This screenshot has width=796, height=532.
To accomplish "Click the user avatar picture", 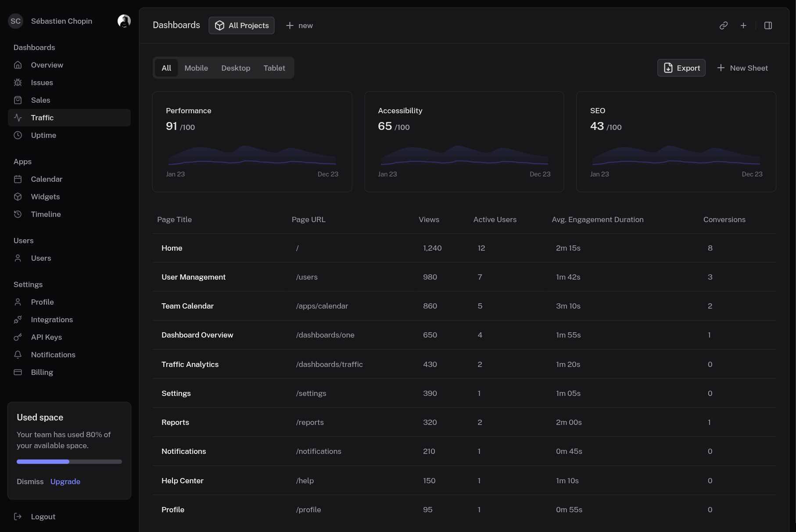I will (124, 21).
